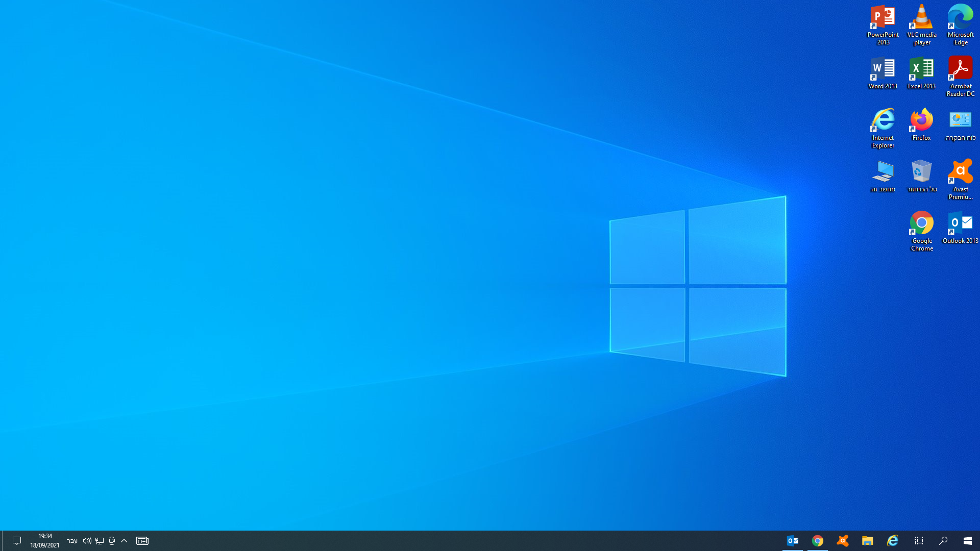Select Google Chrome desktop shortcut

922,223
